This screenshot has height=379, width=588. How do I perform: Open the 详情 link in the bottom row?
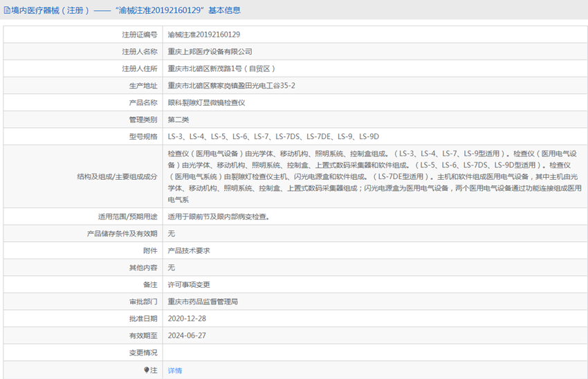175,371
